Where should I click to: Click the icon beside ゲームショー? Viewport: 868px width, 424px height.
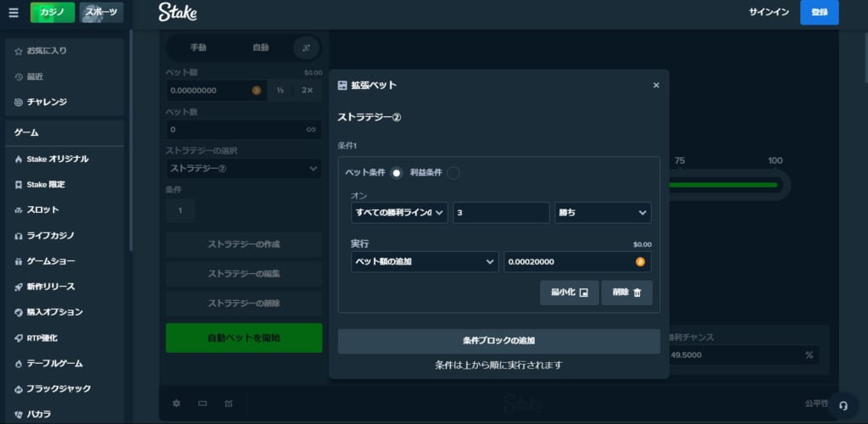[x=19, y=261]
